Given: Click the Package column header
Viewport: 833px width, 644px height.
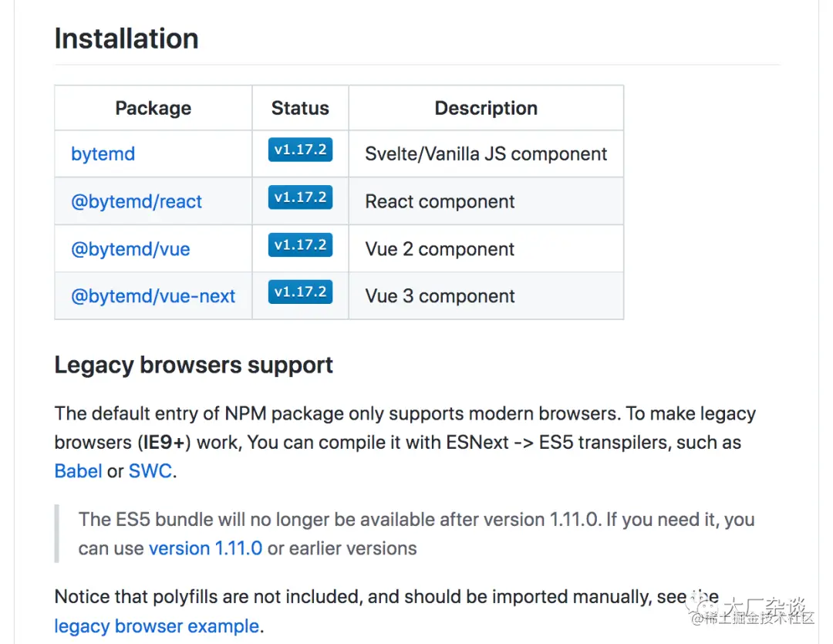Looking at the screenshot, I should (x=153, y=108).
